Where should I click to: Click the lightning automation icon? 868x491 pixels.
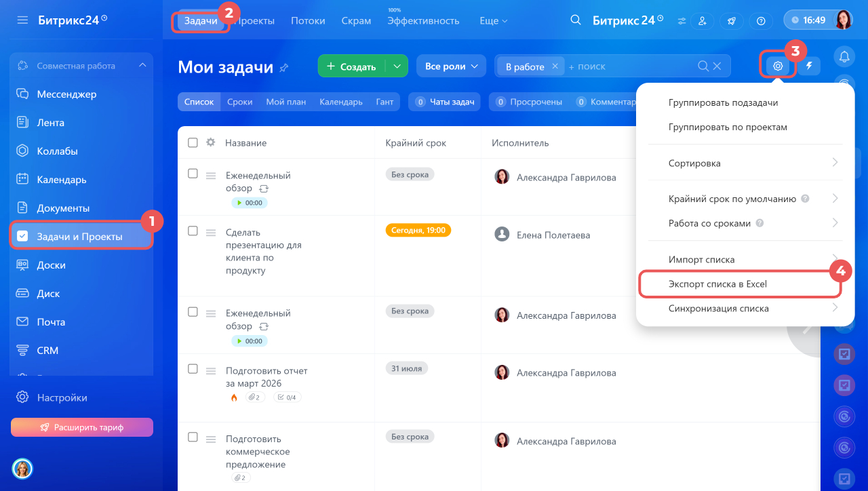809,66
